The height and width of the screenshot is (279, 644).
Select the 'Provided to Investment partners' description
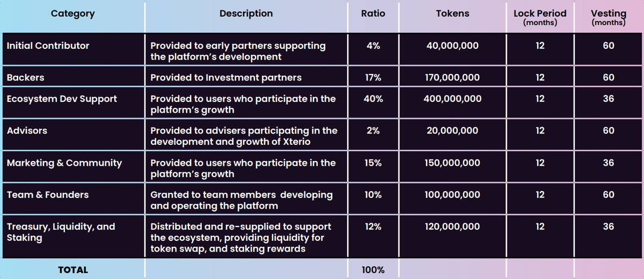[x=226, y=78]
